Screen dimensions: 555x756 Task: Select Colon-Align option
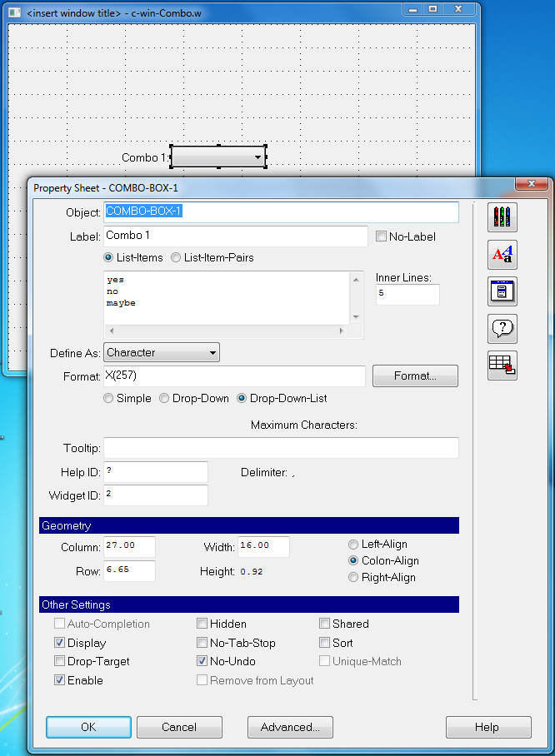(353, 560)
